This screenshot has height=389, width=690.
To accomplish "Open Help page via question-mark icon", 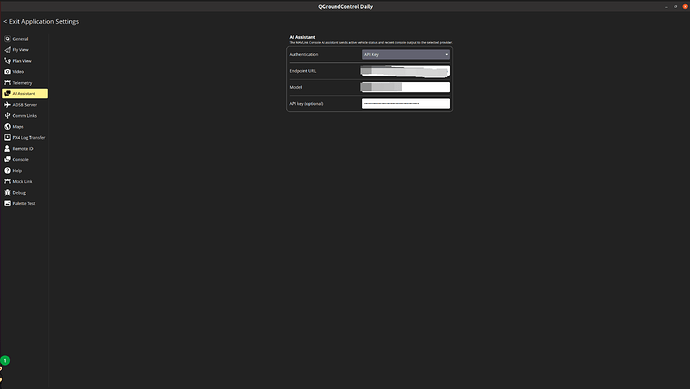I will point(7,170).
